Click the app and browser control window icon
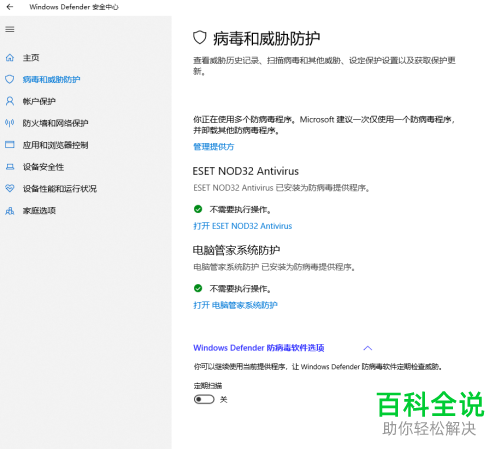The height and width of the screenshot is (449, 500). coord(10,145)
